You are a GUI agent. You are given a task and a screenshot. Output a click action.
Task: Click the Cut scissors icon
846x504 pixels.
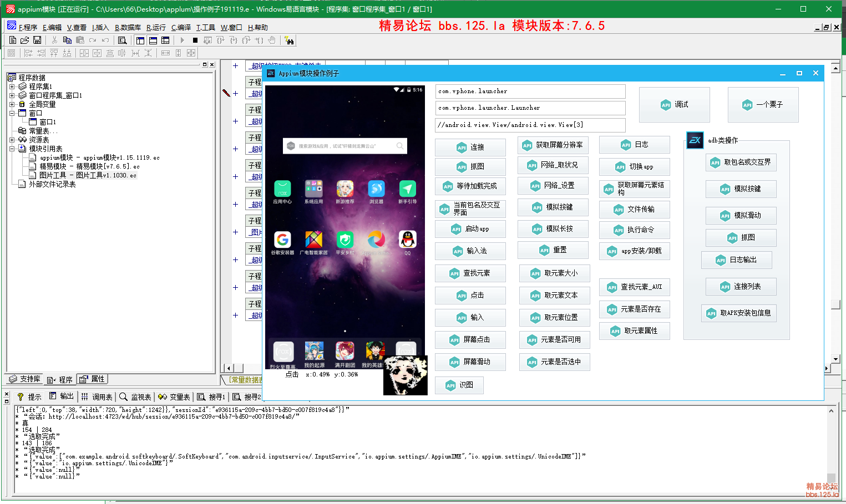point(54,40)
